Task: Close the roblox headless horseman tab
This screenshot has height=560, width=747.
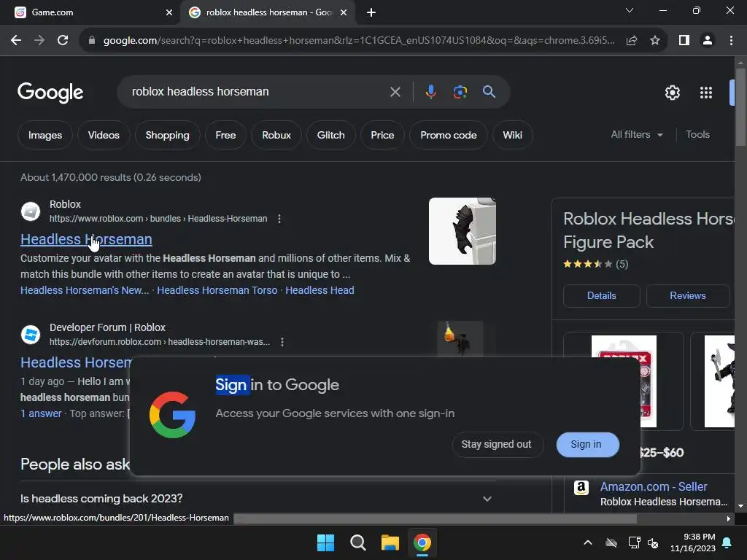Action: [344, 12]
